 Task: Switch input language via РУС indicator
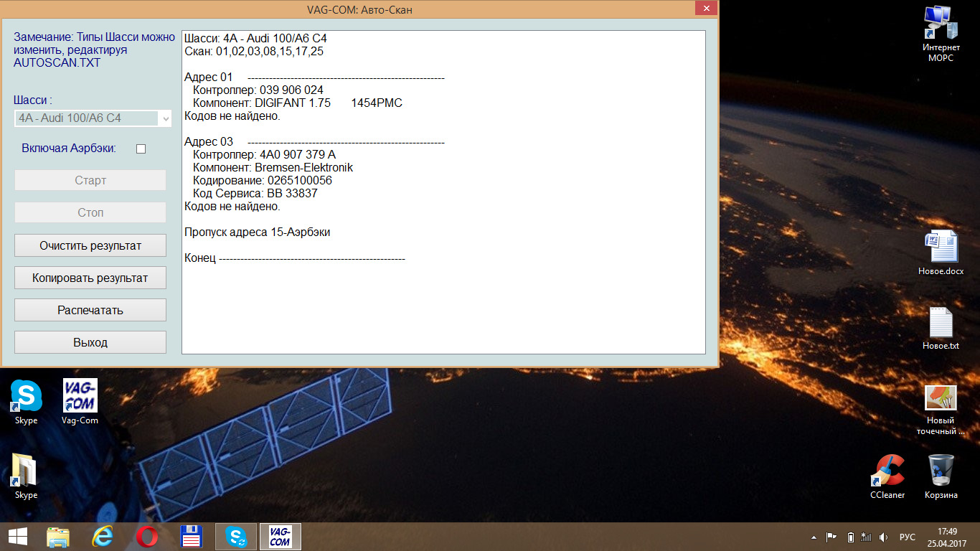coord(908,537)
